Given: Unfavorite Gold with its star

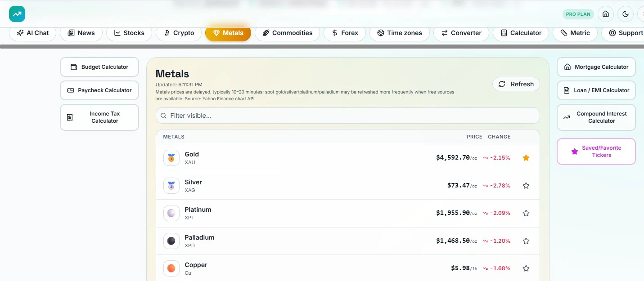Looking at the screenshot, I should tap(526, 158).
